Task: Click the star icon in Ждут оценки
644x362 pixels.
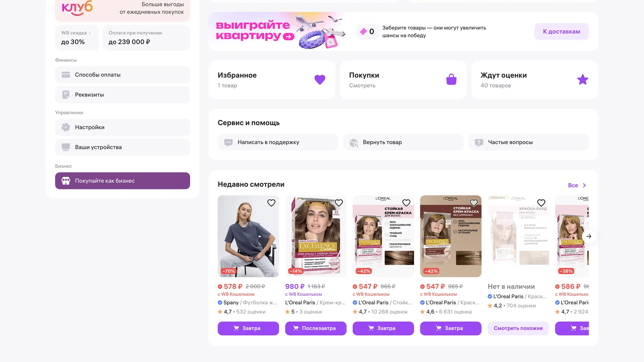Action: 583,80
